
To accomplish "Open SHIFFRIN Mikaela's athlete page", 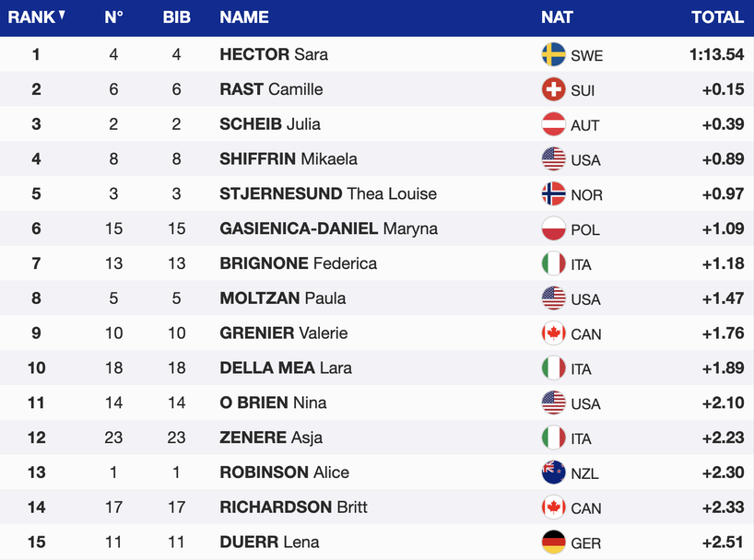I will (x=289, y=159).
